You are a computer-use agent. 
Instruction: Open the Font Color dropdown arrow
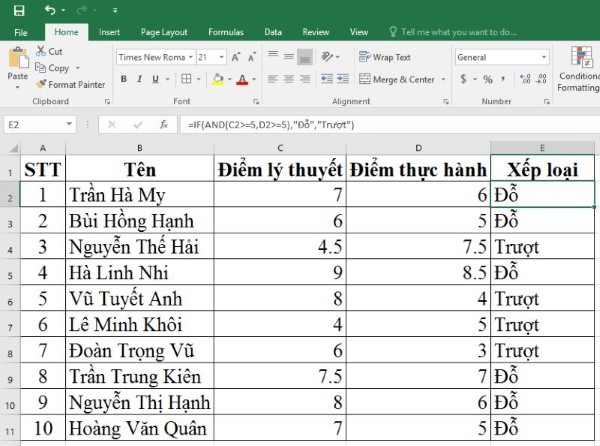click(254, 80)
